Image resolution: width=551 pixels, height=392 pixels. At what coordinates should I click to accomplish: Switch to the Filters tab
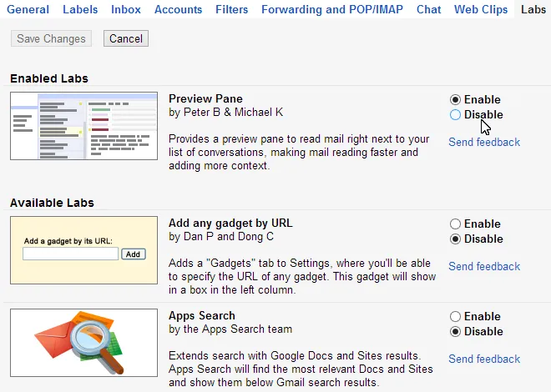[x=231, y=9]
